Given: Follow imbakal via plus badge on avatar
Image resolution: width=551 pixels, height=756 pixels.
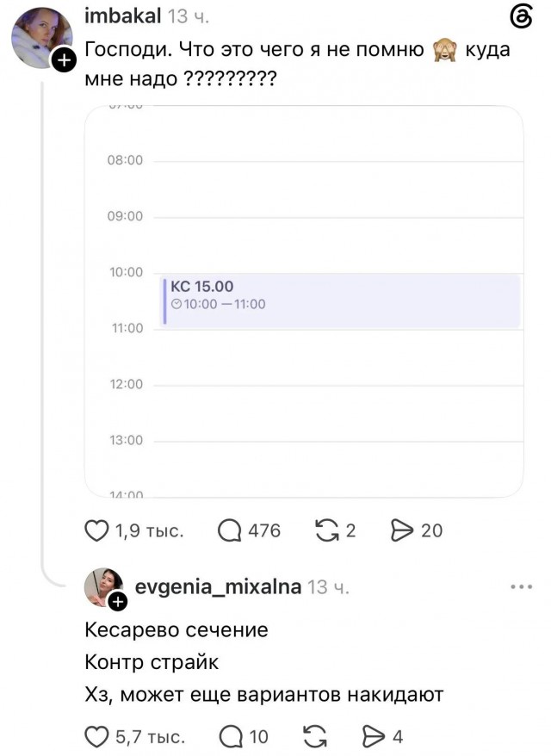Looking at the screenshot, I should 64,60.
